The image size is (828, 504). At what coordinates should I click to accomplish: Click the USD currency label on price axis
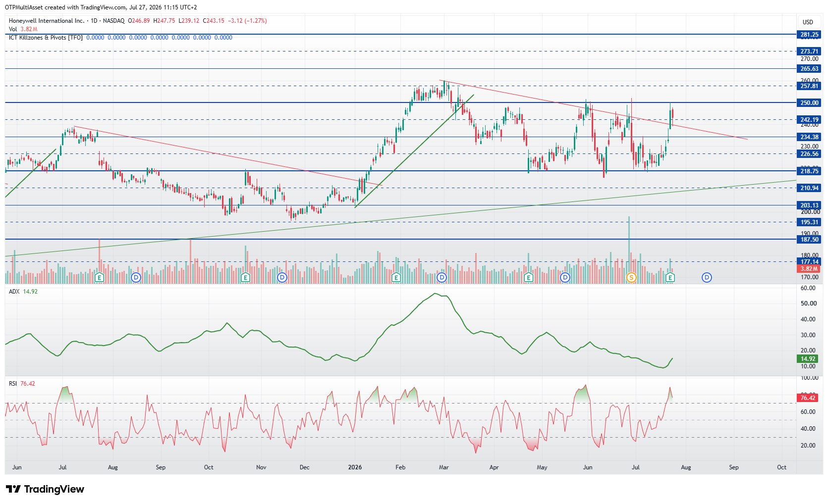pos(808,22)
